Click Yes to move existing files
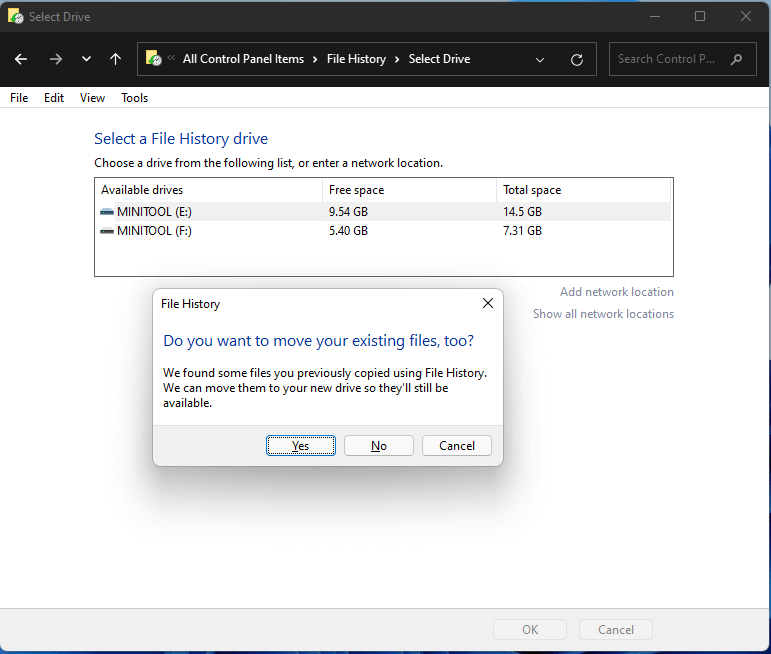Viewport: 771px width, 654px height. (x=301, y=446)
